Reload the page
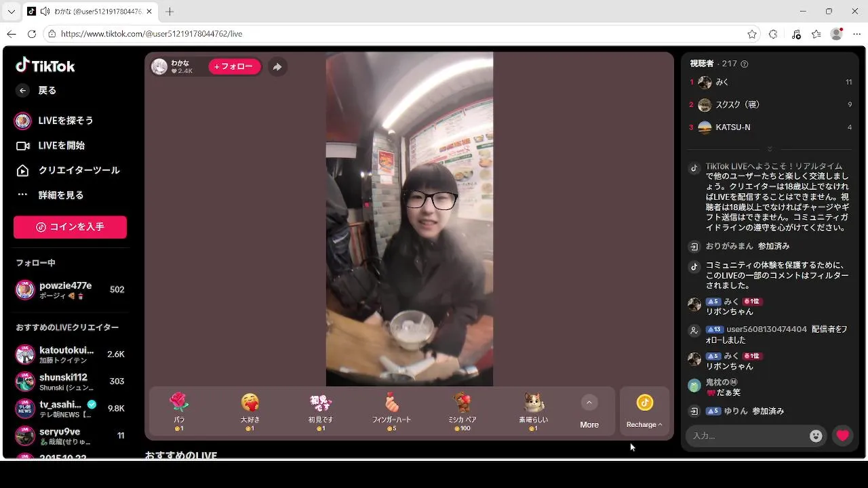Viewport: 868px width, 488px height. tap(32, 34)
